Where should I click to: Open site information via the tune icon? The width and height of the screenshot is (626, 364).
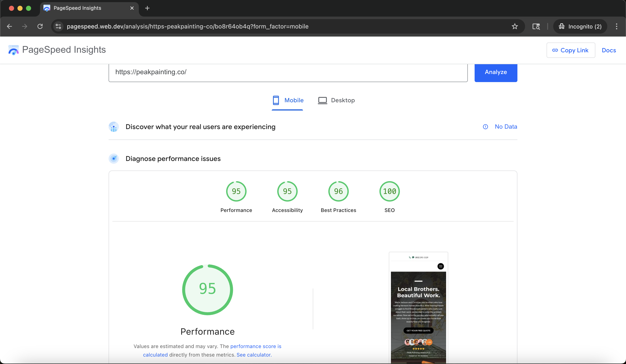58,26
